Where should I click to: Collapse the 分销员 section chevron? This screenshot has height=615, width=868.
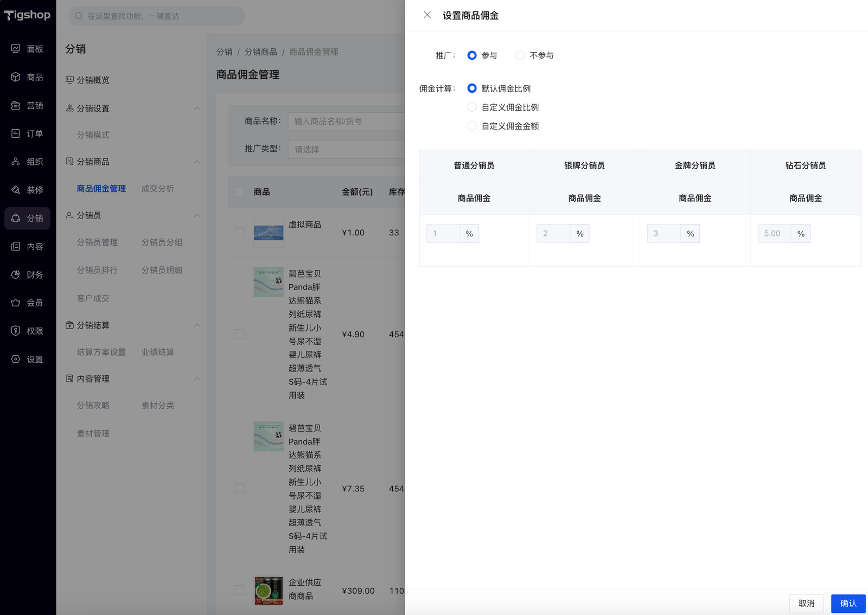pyautogui.click(x=197, y=215)
